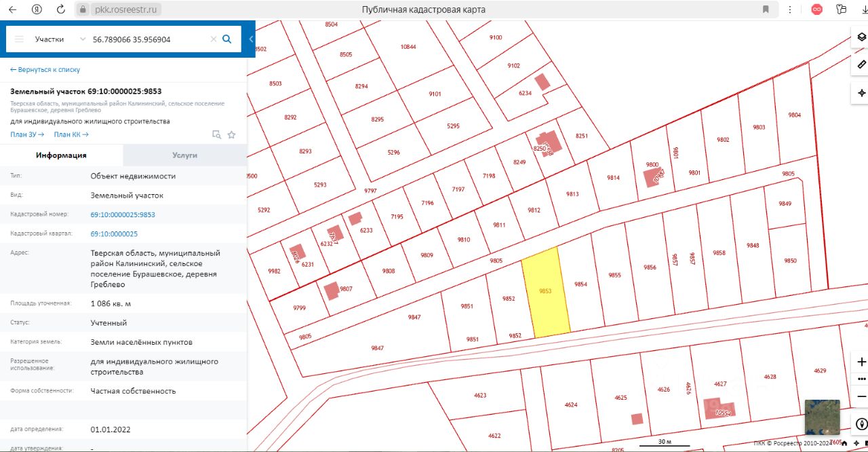The image size is (868, 452).
Task: Reset map orientation with compass button
Action: (862, 424)
